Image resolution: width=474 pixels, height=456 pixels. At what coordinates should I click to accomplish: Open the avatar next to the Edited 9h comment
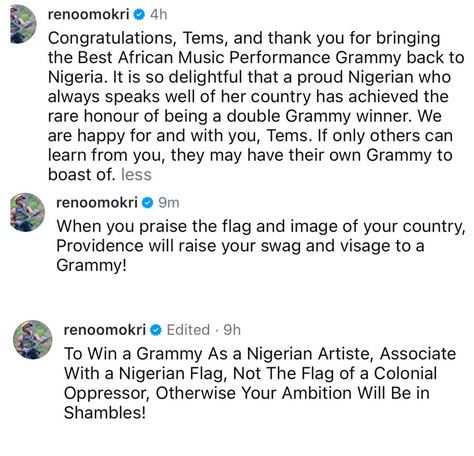(32, 339)
